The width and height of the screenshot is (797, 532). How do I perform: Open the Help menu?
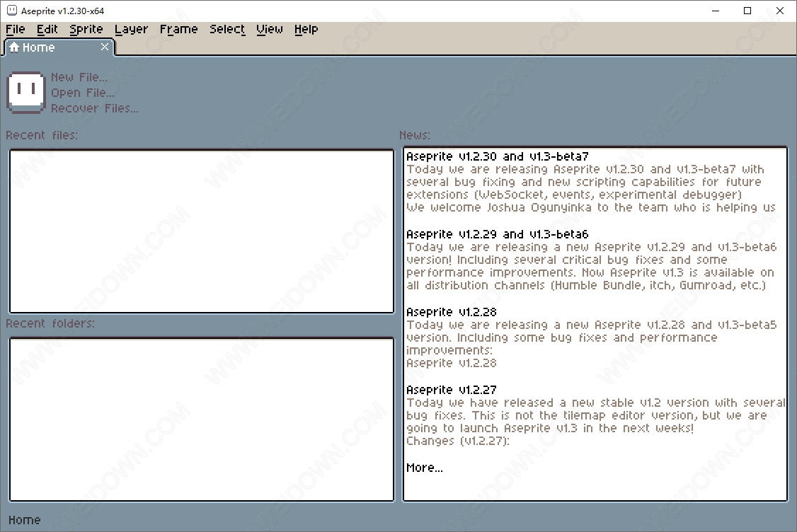point(306,30)
